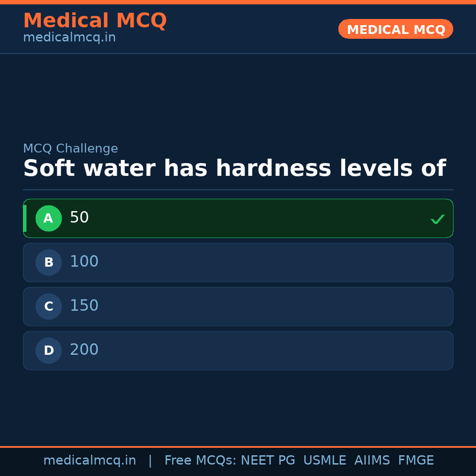Image resolution: width=476 pixels, height=476 pixels.
Task: Click the MCQ Challenge label
Action: coord(71,149)
